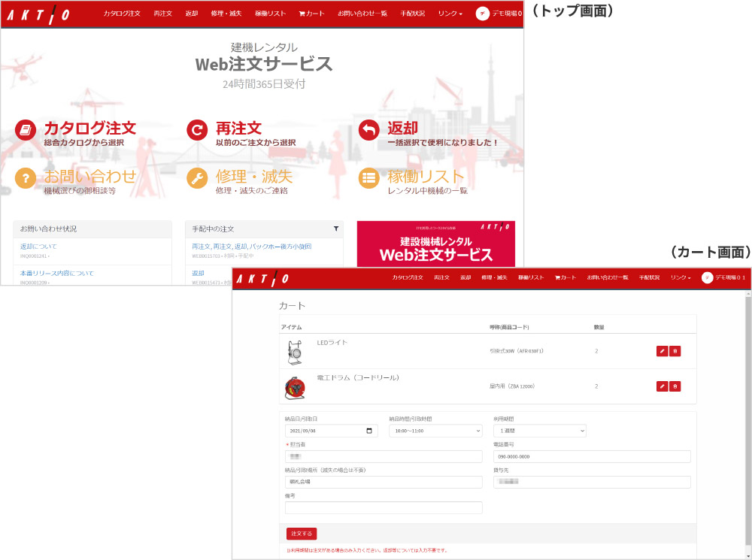752x560 pixels.
Task: Click the 返却 return arrow icon
Action: point(368,130)
